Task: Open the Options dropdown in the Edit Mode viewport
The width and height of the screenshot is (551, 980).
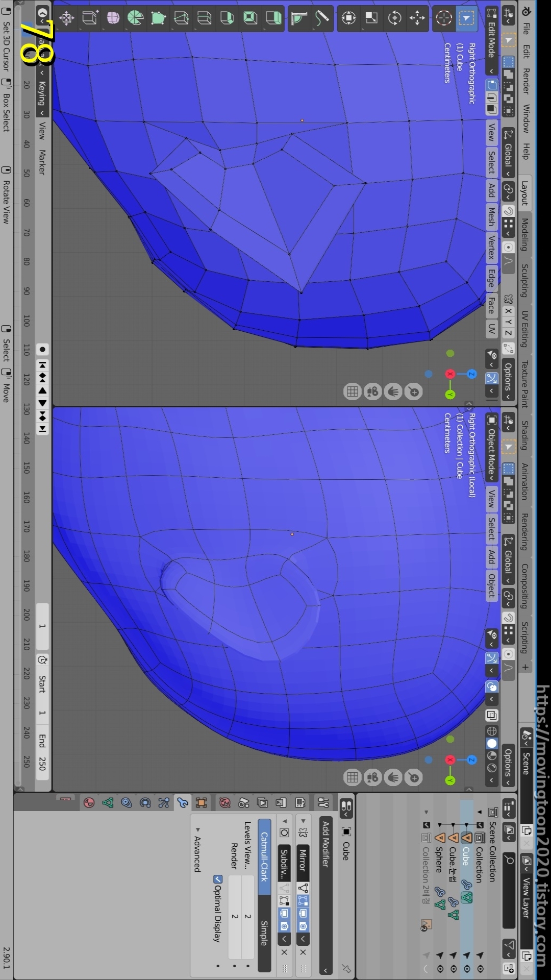Action: (508, 380)
